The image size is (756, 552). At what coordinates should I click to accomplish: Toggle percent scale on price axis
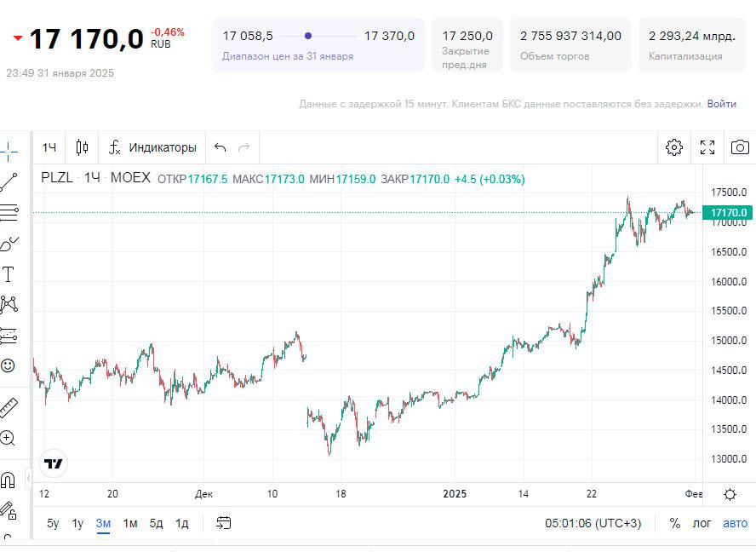pyautogui.click(x=675, y=523)
